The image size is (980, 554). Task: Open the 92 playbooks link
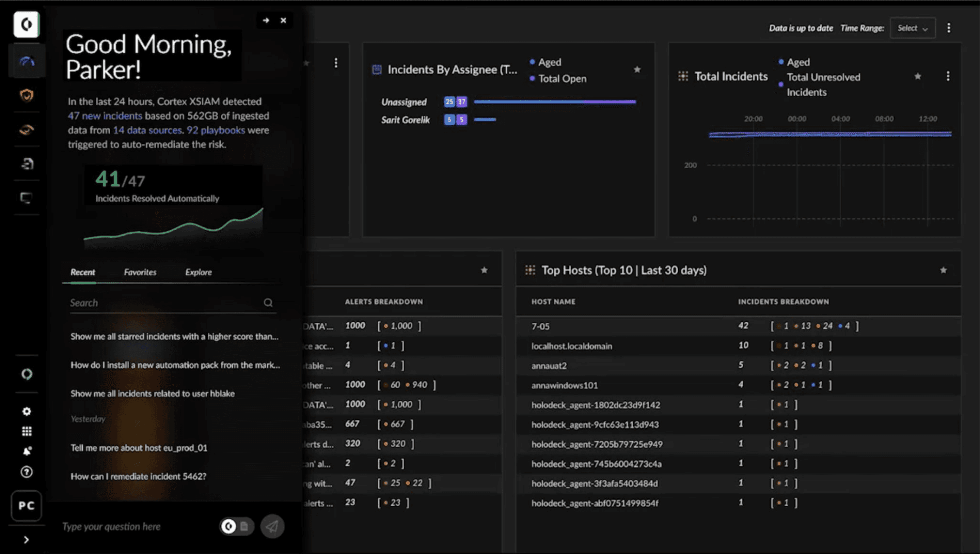pos(216,130)
